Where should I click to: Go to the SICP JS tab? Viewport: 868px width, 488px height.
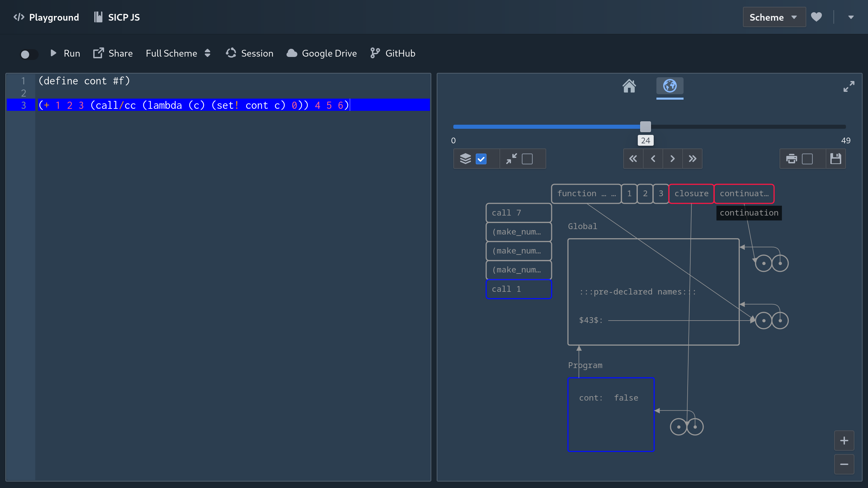click(x=117, y=17)
